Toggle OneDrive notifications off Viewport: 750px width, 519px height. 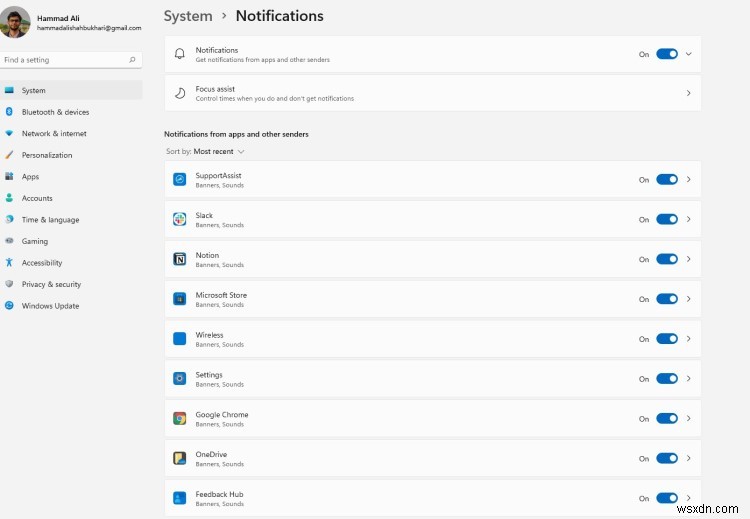point(667,458)
